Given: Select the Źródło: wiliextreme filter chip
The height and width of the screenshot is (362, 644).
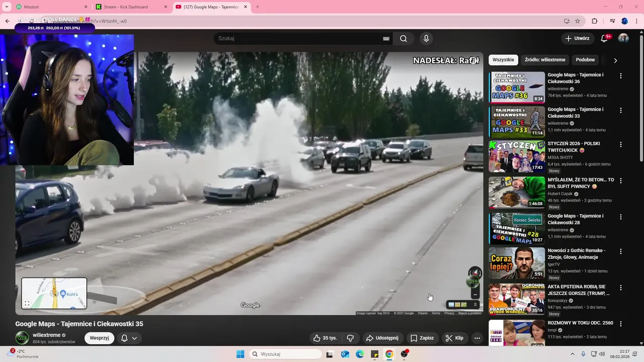Looking at the screenshot, I should [545, 60].
